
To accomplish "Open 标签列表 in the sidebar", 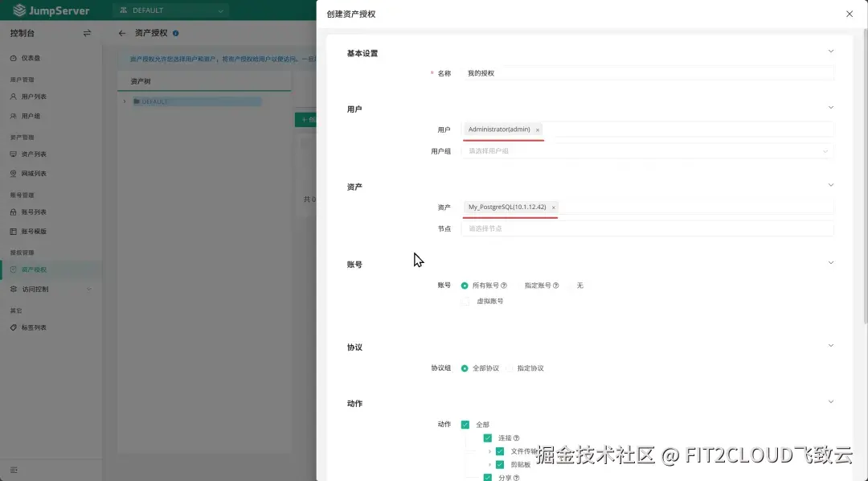I will coord(34,327).
